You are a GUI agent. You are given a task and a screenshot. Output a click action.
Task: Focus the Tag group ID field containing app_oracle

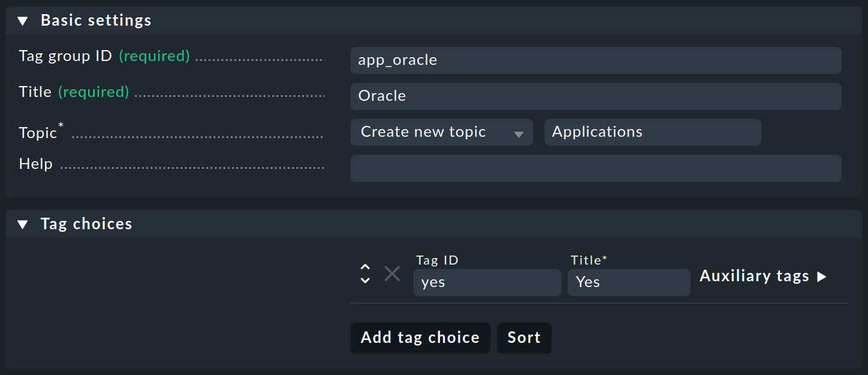(596, 60)
